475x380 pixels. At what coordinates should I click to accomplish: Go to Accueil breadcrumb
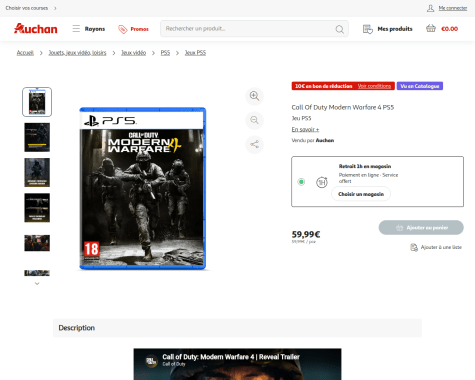(x=25, y=53)
